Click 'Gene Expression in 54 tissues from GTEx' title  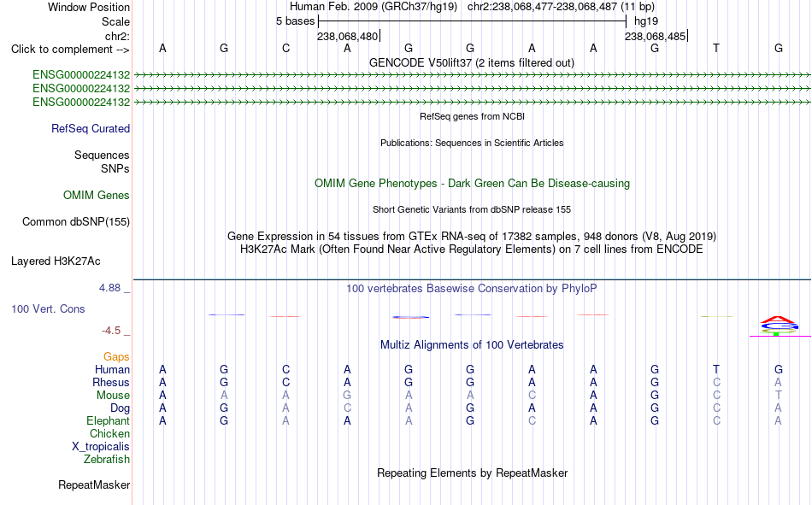point(472,236)
